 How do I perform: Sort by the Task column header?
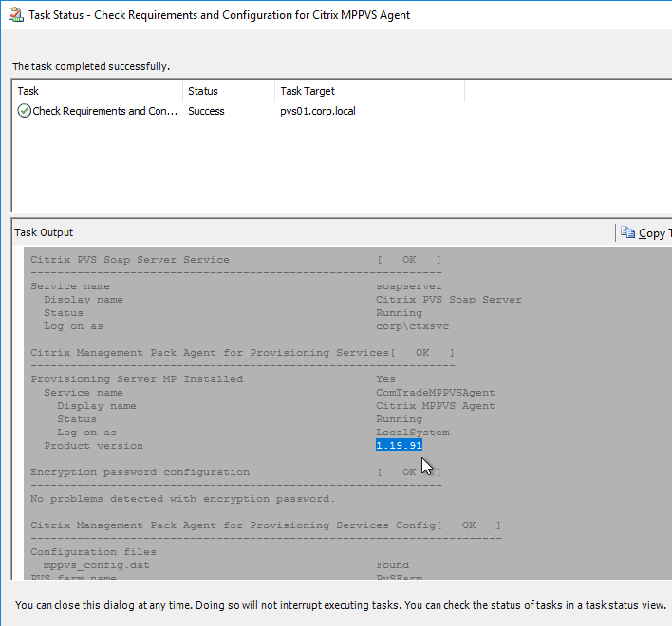(97, 91)
